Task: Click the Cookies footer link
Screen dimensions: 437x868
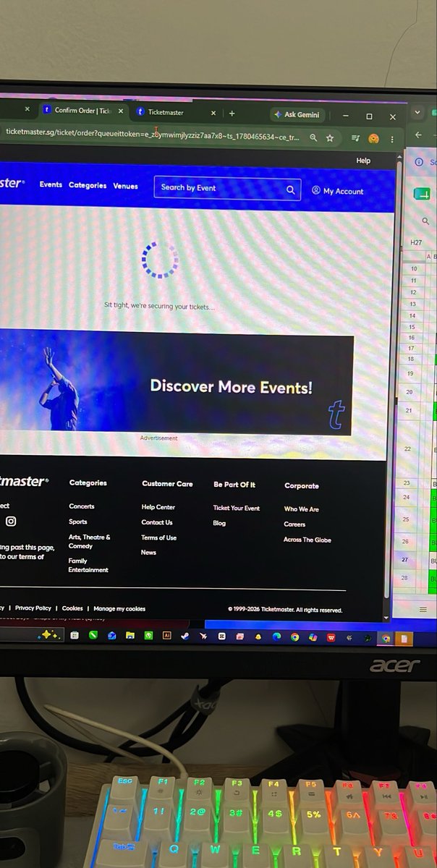Action: (x=72, y=608)
